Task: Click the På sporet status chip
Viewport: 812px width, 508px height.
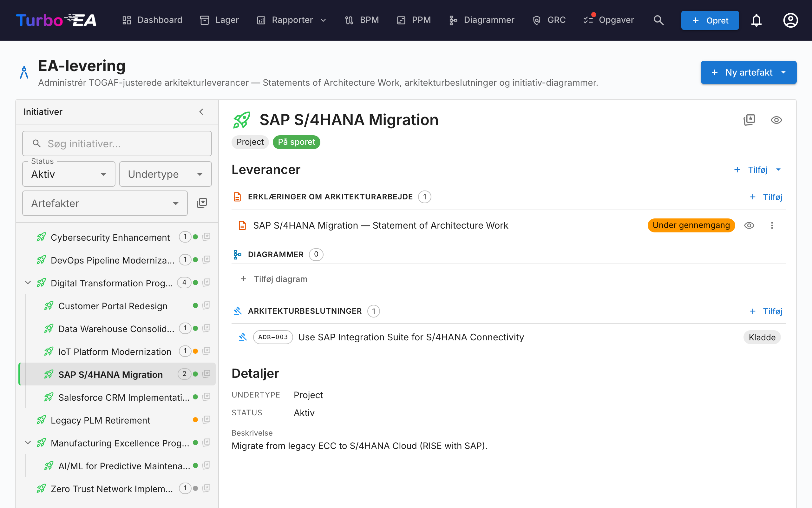Action: [x=296, y=142]
